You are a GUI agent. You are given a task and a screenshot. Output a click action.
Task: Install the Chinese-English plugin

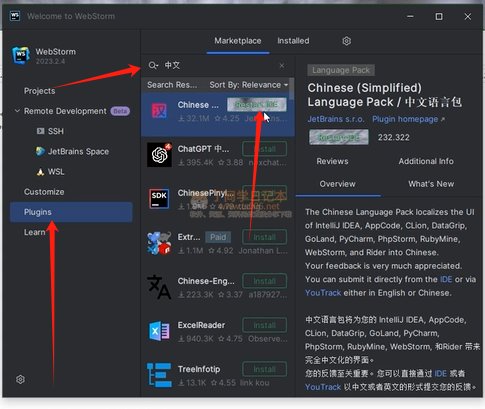(x=265, y=281)
